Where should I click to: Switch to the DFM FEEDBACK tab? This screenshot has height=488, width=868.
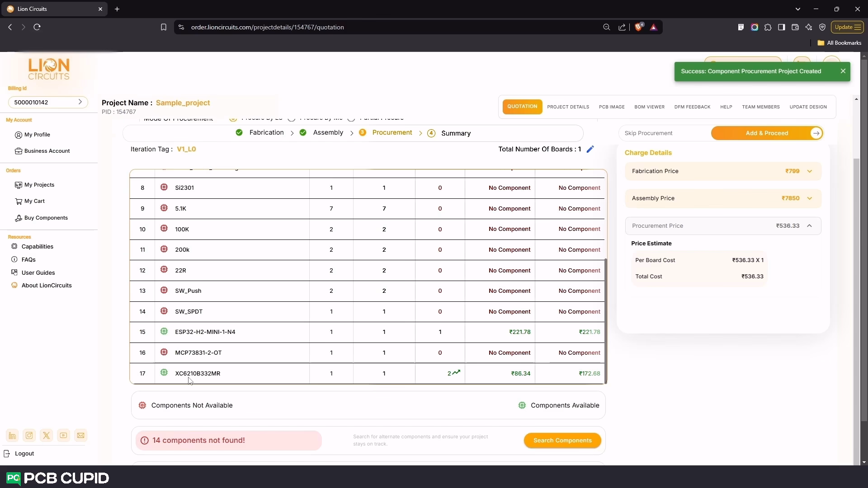[692, 107]
